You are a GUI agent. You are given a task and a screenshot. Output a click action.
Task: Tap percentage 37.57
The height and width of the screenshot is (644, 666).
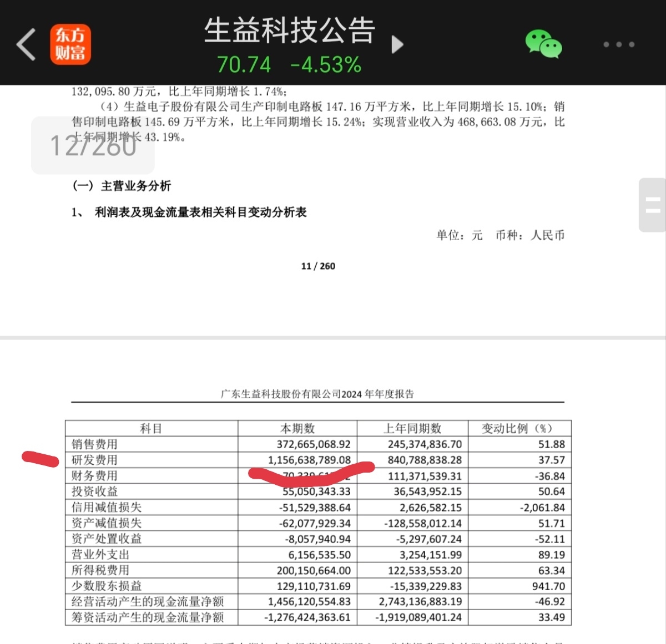coord(552,460)
